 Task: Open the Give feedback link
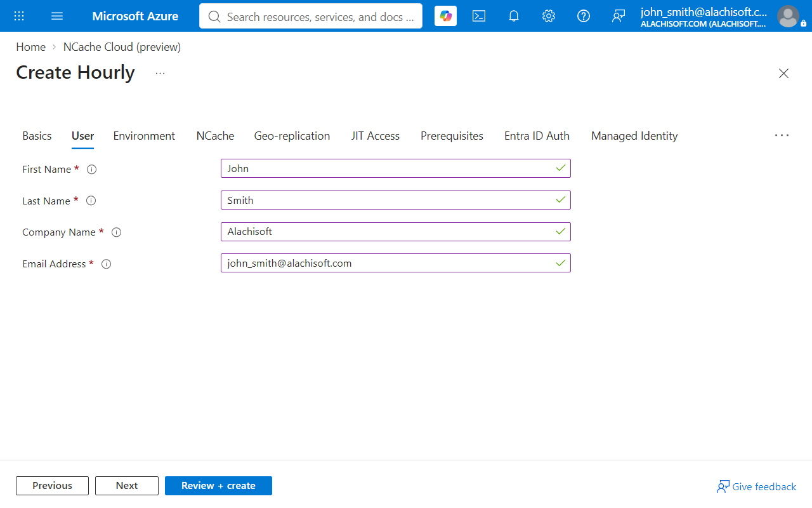[x=756, y=486]
